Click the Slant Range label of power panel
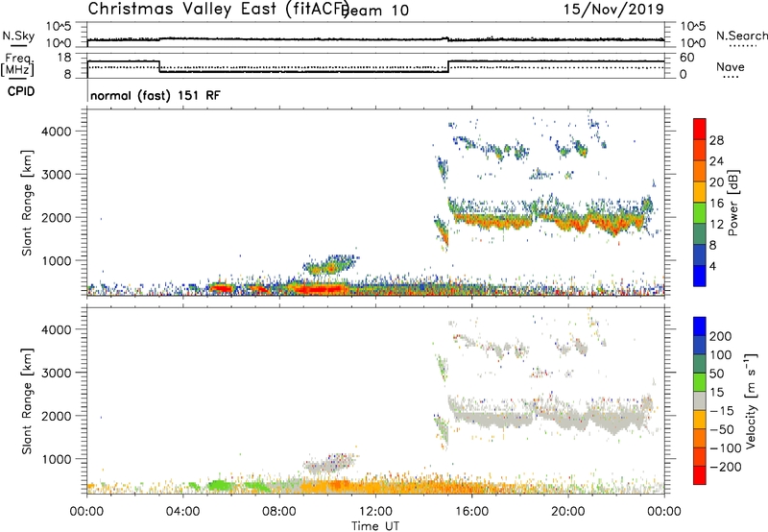Screen dimensions: 768x532 coord(27,203)
